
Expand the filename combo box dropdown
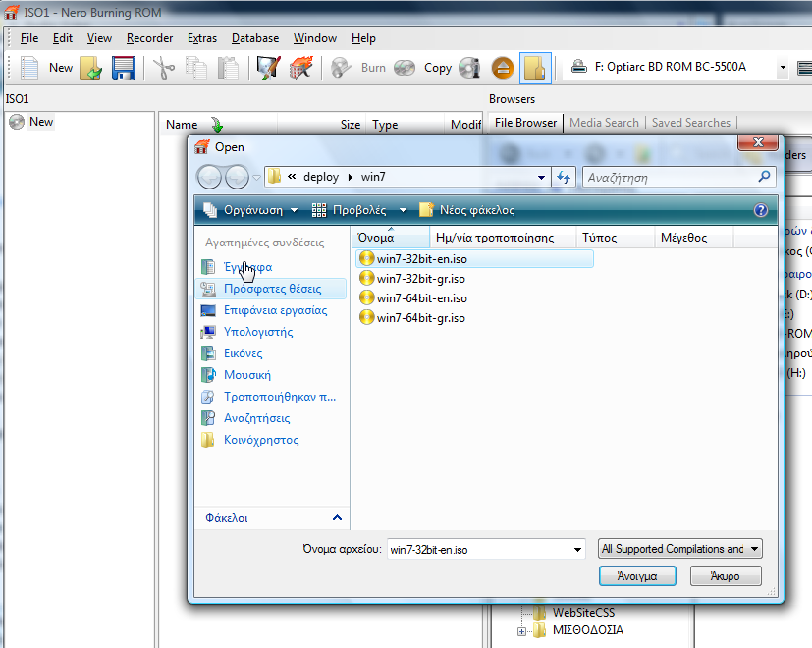(x=577, y=550)
